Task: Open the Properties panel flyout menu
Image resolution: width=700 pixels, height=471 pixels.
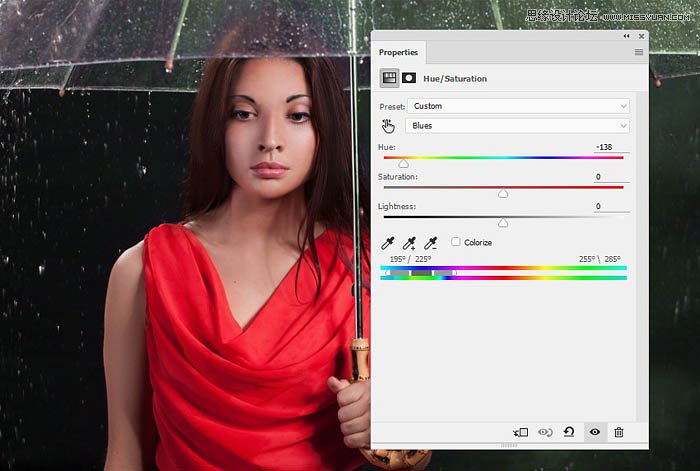Action: (x=639, y=52)
